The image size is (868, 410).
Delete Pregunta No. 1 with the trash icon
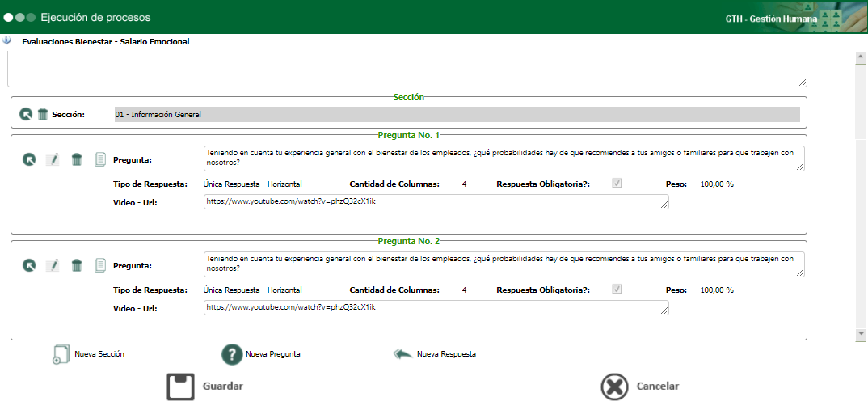[77, 159]
